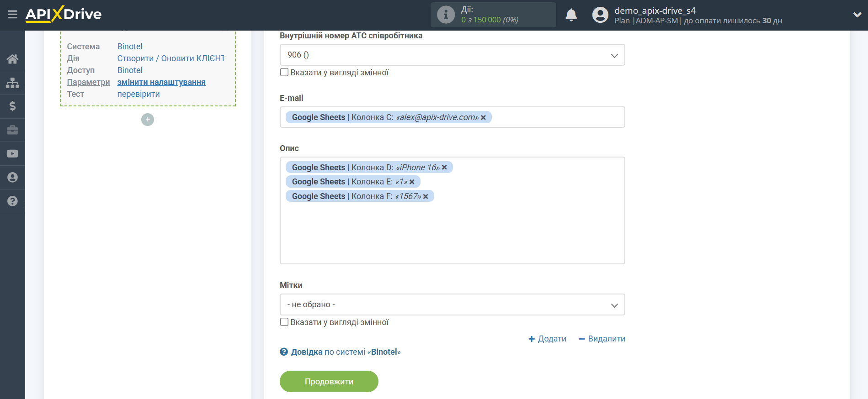Open the hamburger menu icon
This screenshot has height=399, width=868.
click(x=12, y=15)
